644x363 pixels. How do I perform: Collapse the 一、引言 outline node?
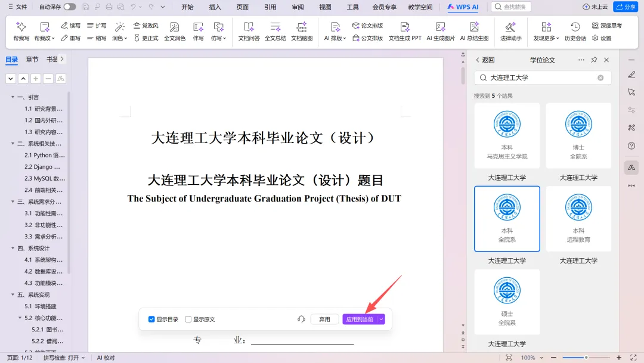tap(13, 97)
